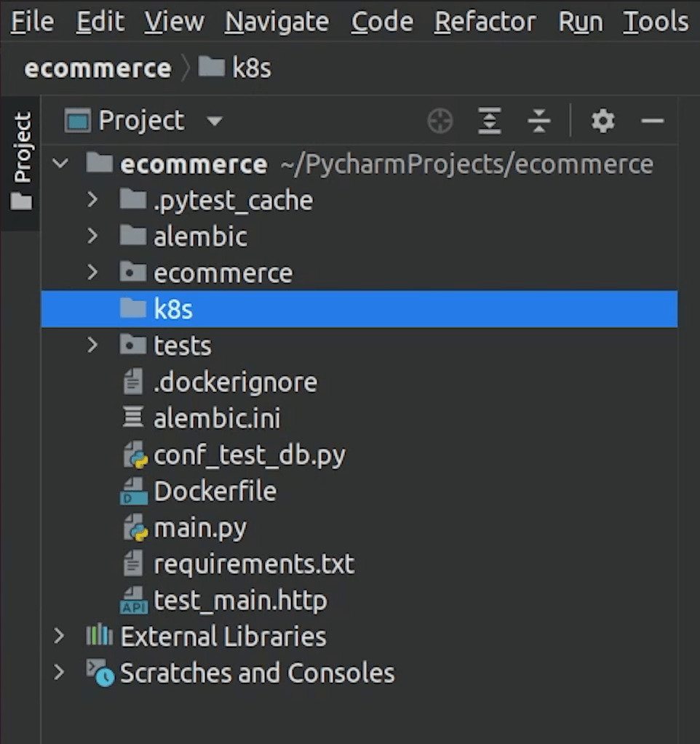Click the Python icon next to main.py
This screenshot has height=744, width=700.
click(135, 529)
